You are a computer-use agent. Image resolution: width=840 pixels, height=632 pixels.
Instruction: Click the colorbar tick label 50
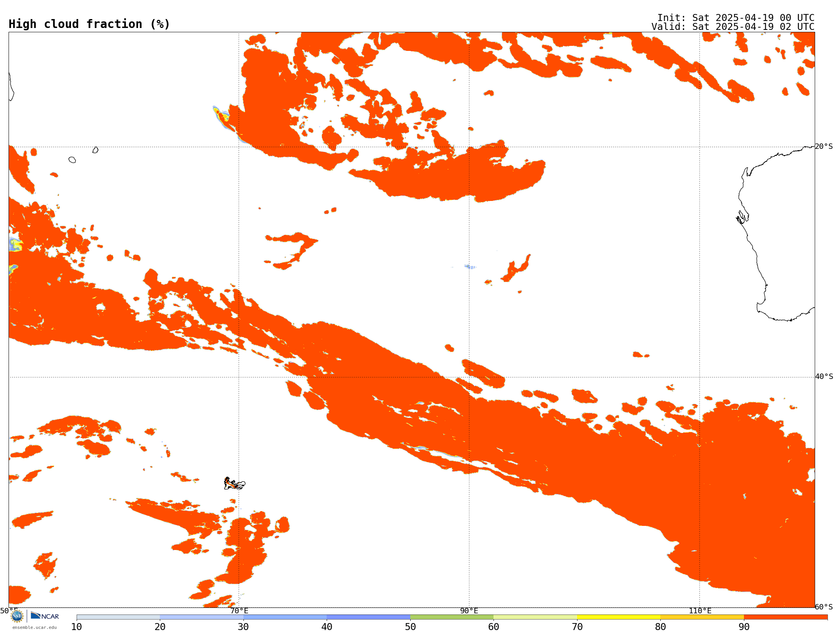click(410, 627)
